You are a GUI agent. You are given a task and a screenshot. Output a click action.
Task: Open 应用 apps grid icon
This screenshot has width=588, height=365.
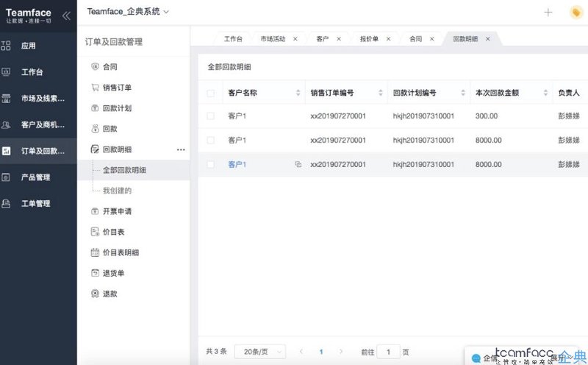pos(6,46)
